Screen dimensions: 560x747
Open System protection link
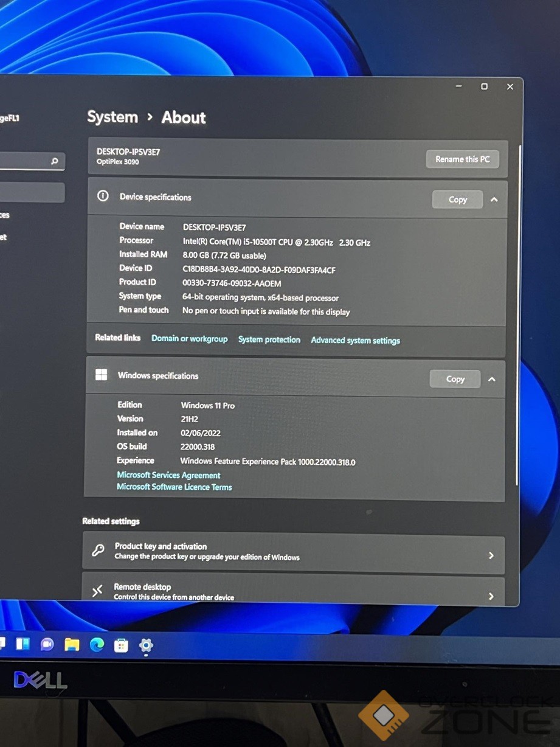[x=269, y=339]
